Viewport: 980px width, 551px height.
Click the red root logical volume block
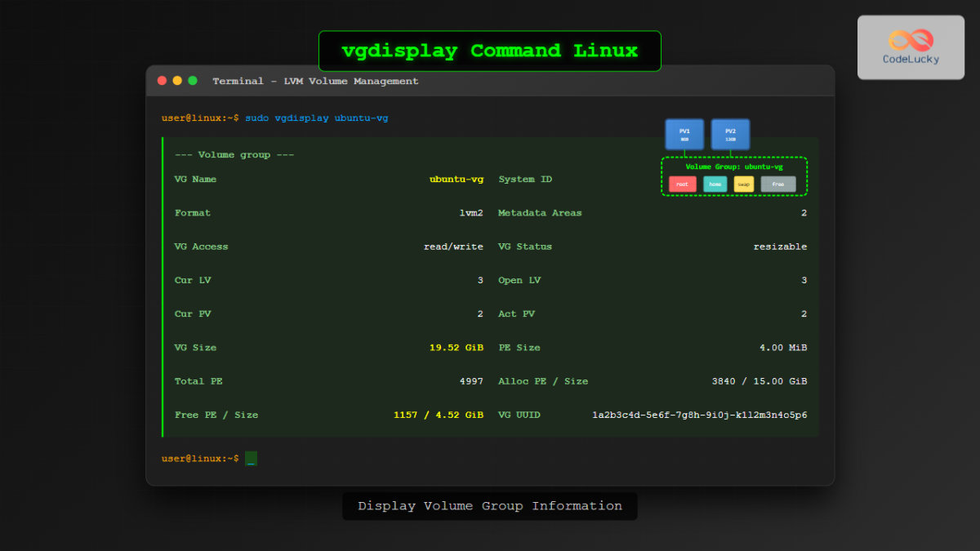pyautogui.click(x=682, y=184)
